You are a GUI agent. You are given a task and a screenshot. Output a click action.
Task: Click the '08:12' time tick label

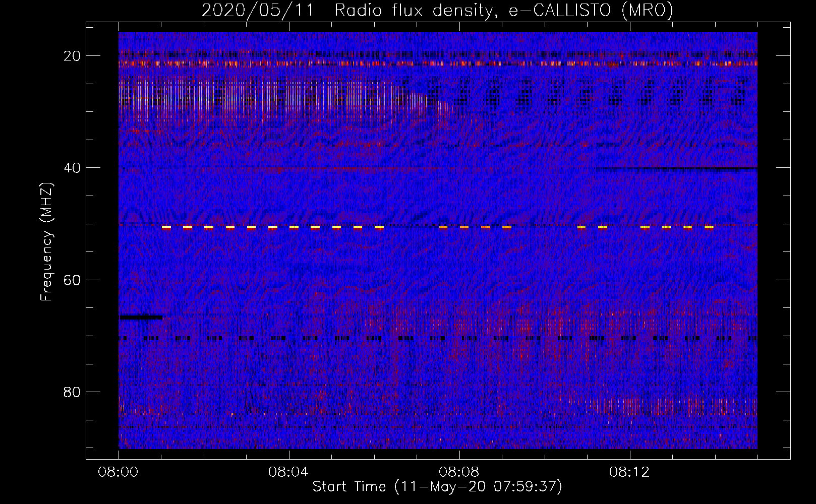coord(630,472)
